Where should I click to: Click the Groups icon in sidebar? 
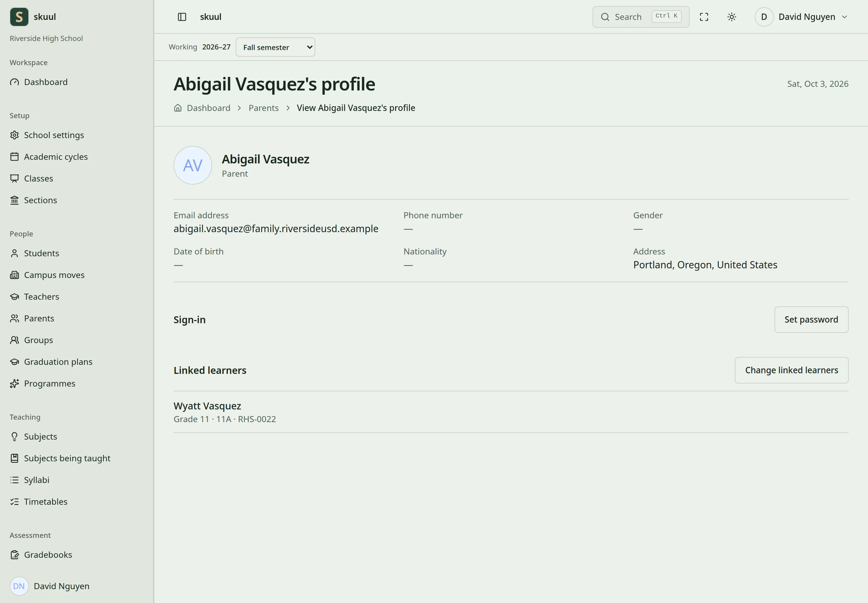(14, 340)
